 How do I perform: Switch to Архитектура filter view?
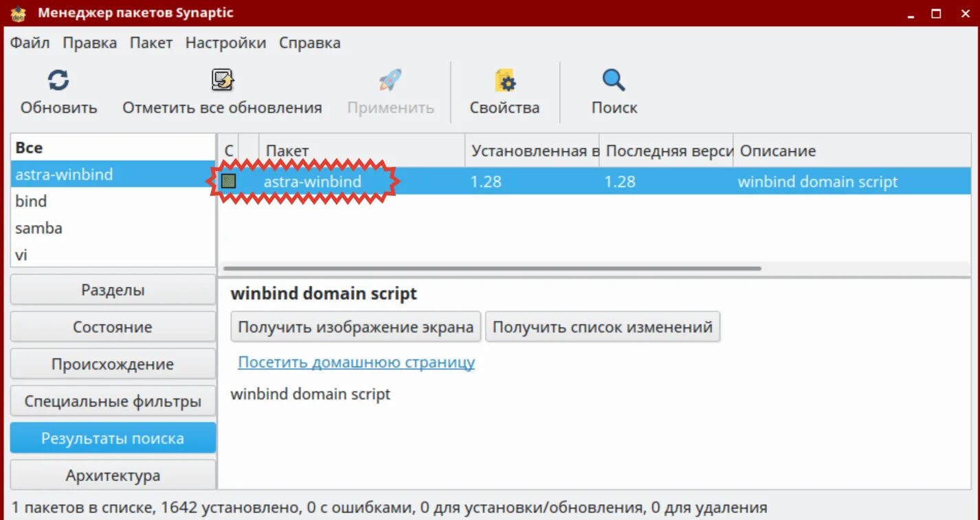[x=113, y=475]
